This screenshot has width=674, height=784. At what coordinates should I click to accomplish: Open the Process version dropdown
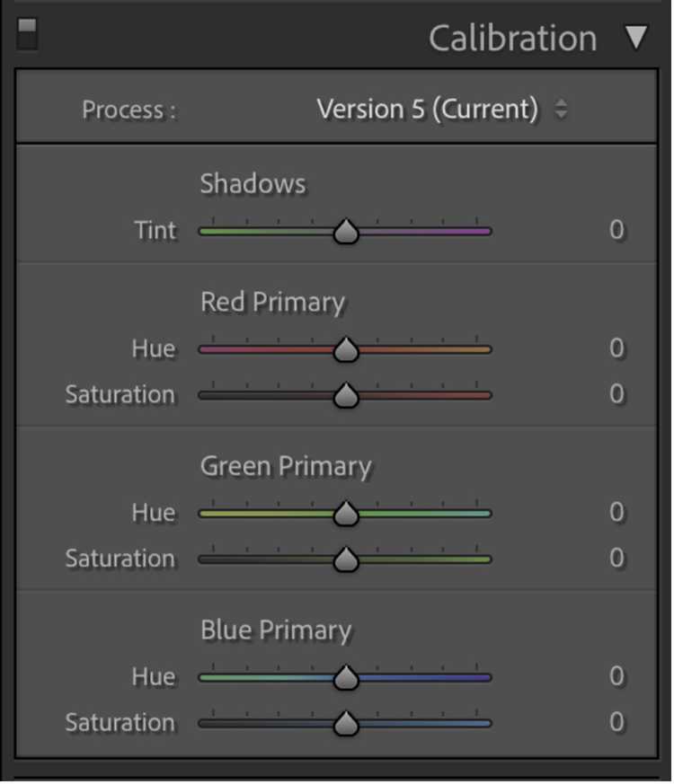pyautogui.click(x=428, y=110)
